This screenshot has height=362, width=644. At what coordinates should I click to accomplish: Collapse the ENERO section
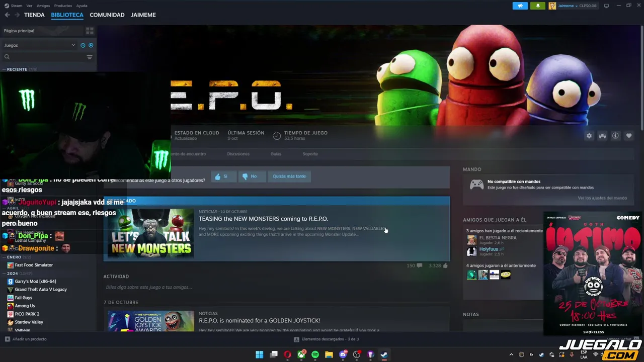[x=18, y=257]
